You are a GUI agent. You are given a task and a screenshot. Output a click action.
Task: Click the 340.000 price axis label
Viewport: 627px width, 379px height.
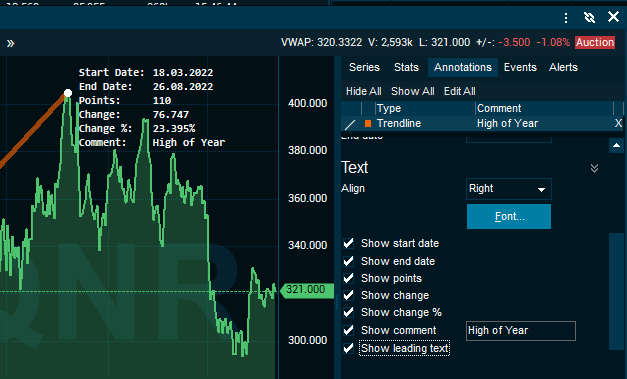308,245
